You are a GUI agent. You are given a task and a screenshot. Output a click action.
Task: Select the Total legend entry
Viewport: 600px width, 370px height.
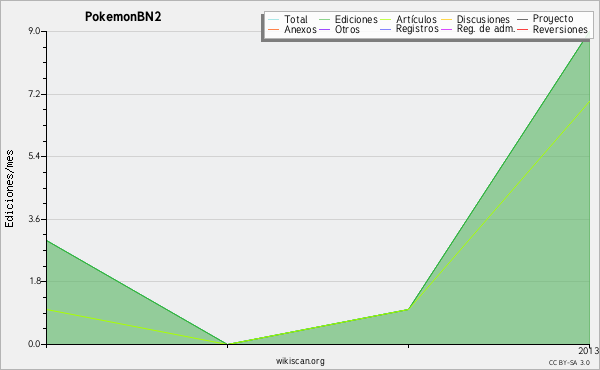pyautogui.click(x=296, y=19)
